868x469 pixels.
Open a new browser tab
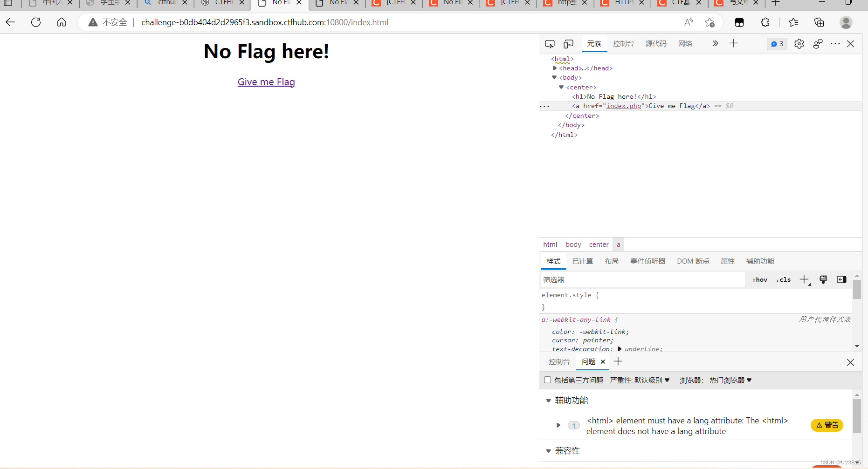pyautogui.click(x=776, y=3)
